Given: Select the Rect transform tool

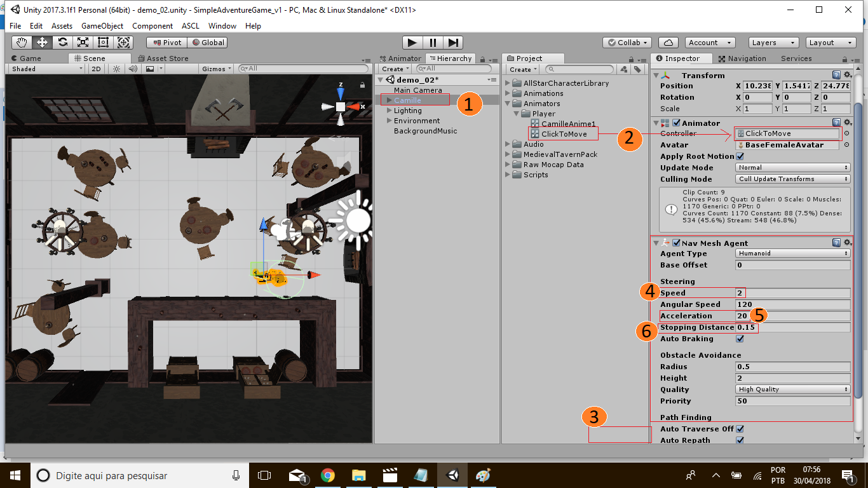Looking at the screenshot, I should [x=103, y=42].
